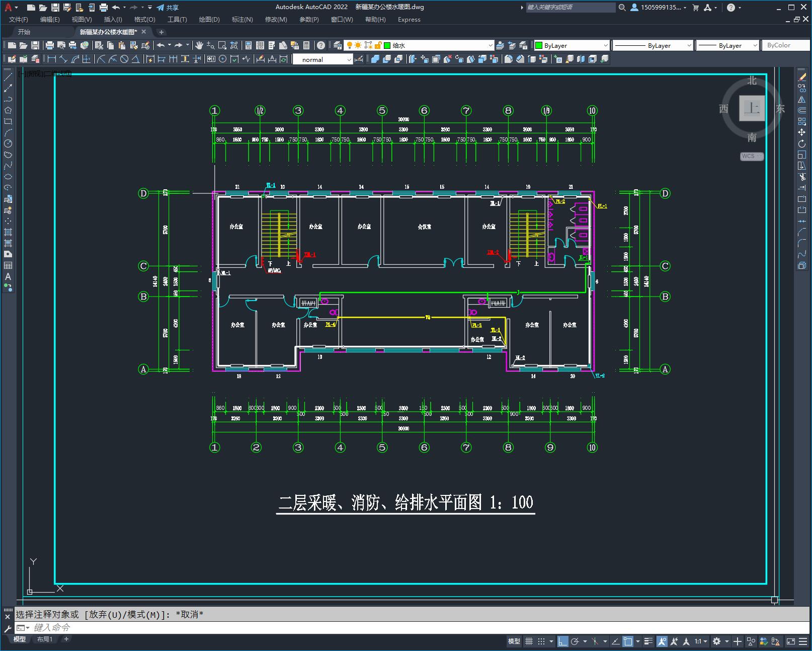
Task: Select the Aligned dimension tool
Action: [63, 59]
